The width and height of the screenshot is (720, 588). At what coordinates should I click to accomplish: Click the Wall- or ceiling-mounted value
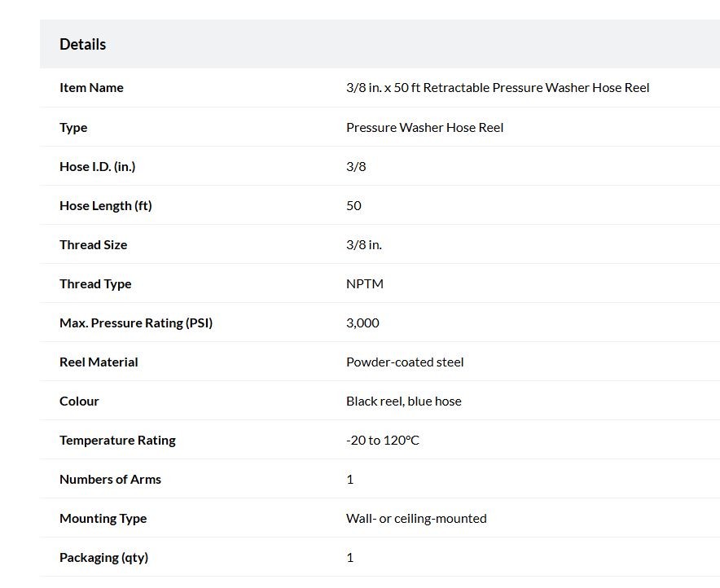(416, 519)
